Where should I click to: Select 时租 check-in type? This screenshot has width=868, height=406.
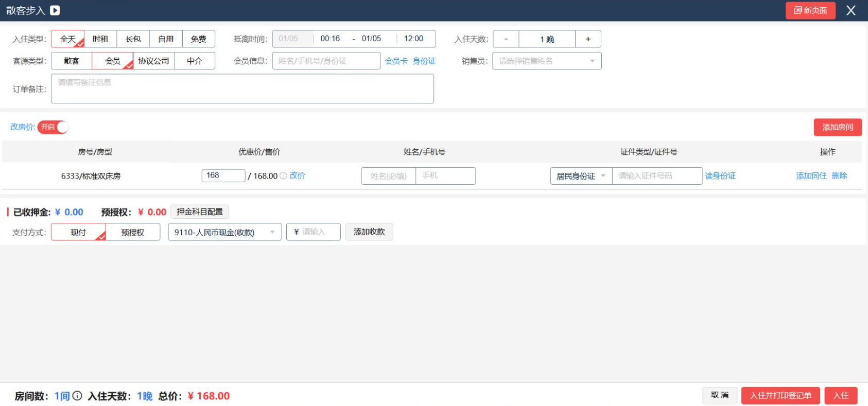[x=100, y=39]
